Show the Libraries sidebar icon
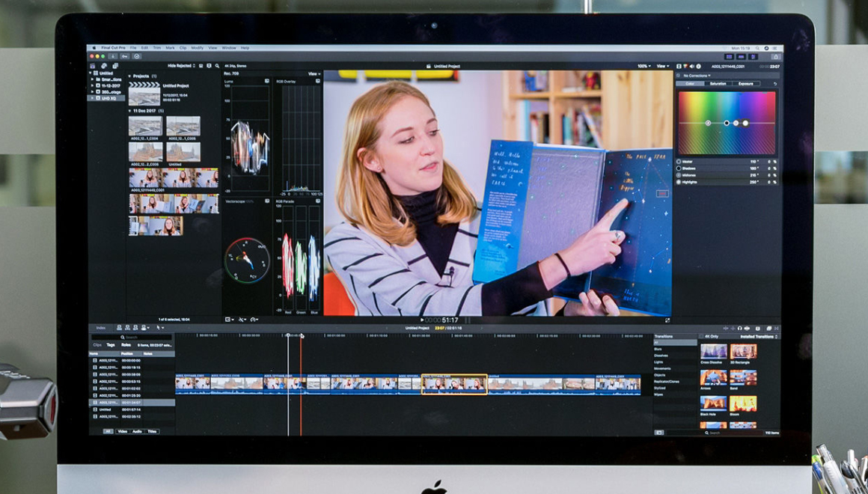Screen dimensions: 868x494 click(93, 66)
